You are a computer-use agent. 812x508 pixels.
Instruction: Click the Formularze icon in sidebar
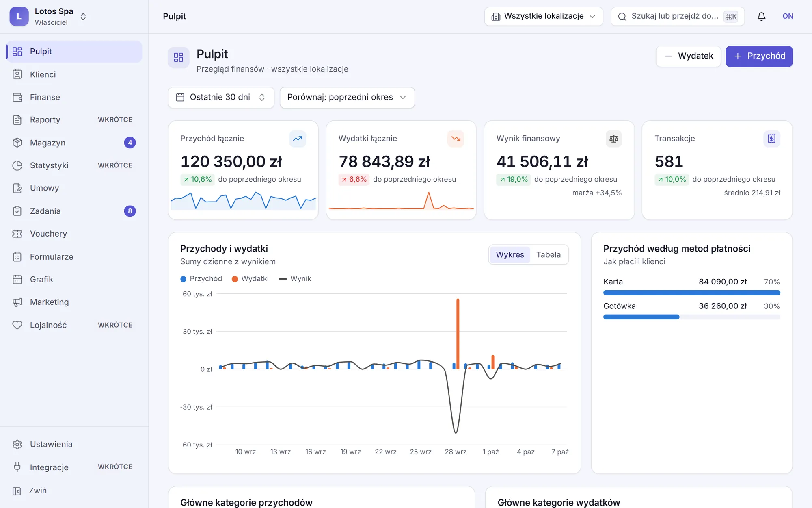click(17, 257)
